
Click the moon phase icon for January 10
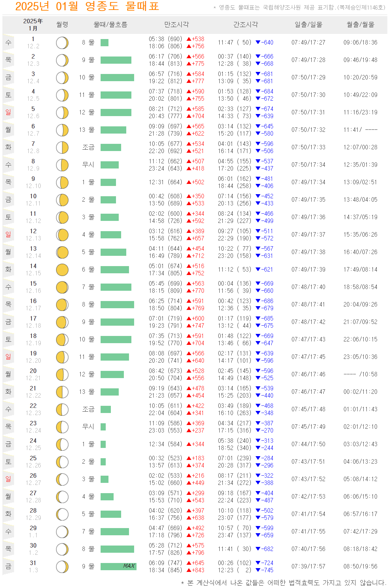(62, 200)
